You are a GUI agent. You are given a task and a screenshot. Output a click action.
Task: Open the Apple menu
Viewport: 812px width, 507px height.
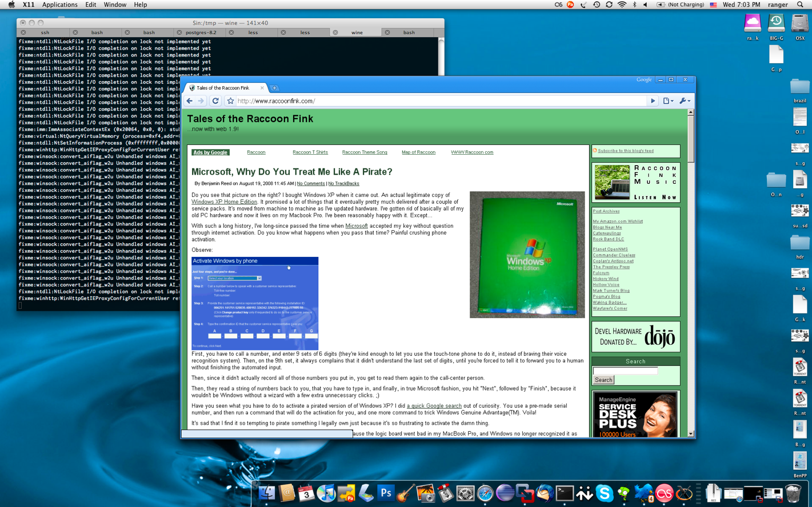tap(11, 5)
